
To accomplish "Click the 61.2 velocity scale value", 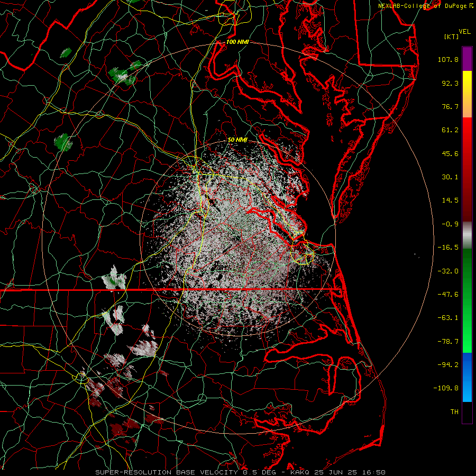I will click(x=450, y=130).
